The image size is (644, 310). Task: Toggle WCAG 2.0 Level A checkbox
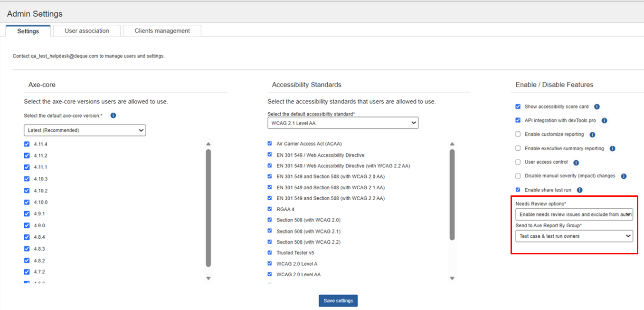pyautogui.click(x=270, y=263)
